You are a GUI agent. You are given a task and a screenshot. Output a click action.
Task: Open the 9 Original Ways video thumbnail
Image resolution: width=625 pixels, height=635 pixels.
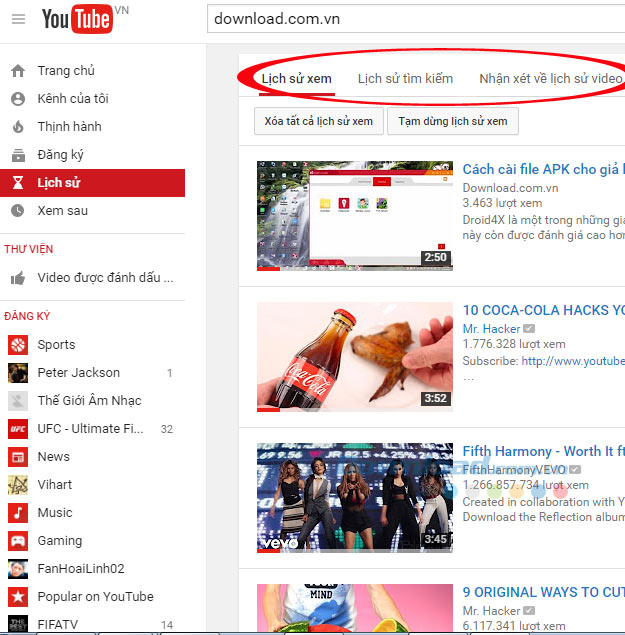pos(355,607)
